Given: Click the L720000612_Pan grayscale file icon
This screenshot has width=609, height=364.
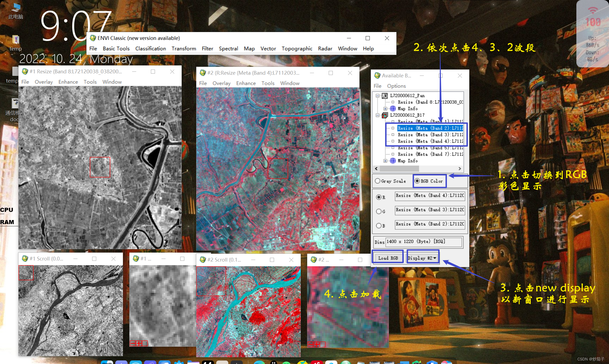Looking at the screenshot, I should coord(384,96).
